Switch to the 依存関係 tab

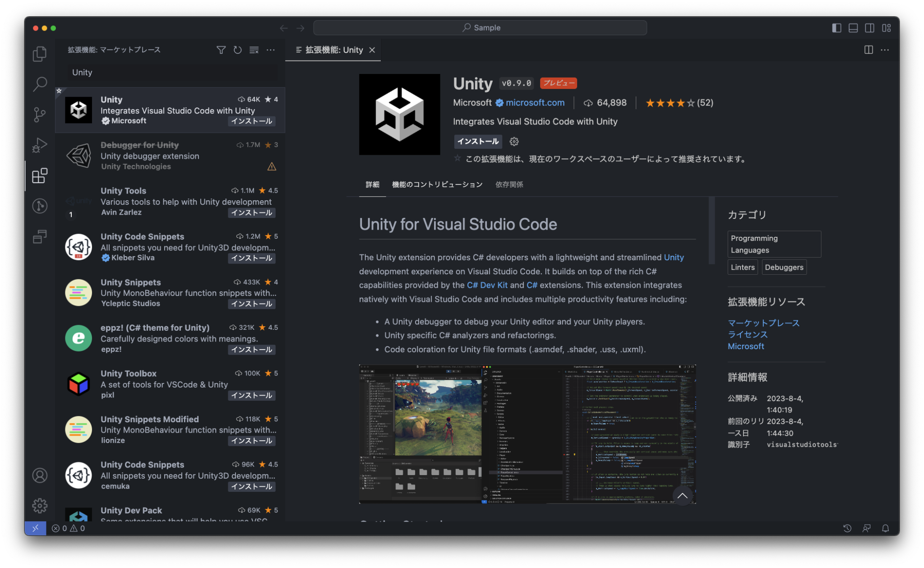(509, 185)
